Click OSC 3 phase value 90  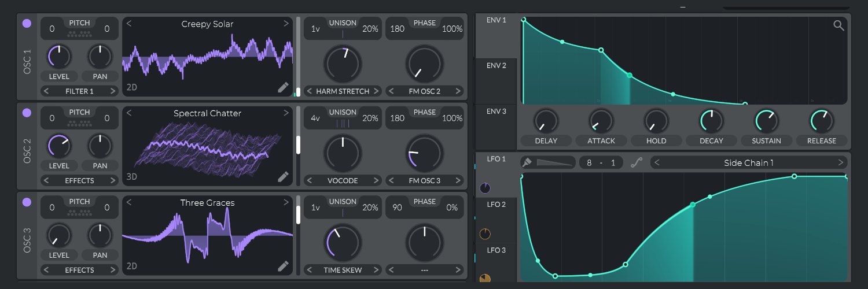397,207
